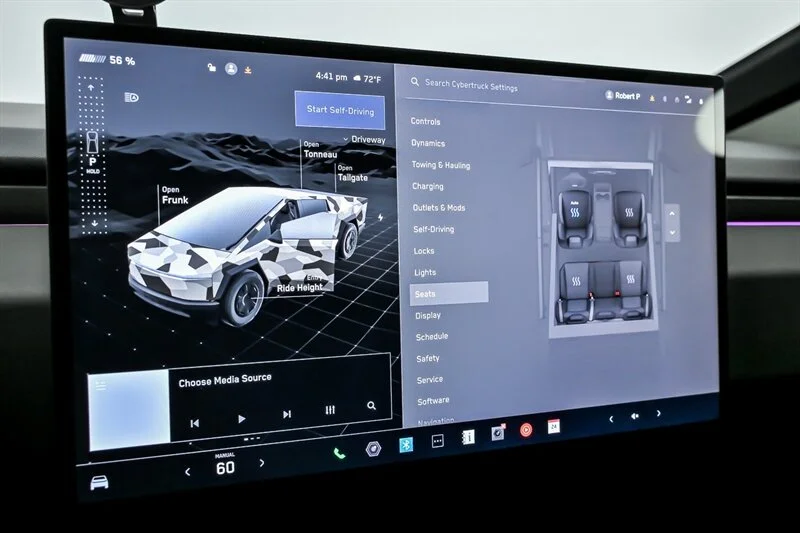Open Safety settings
Viewport: 800px width, 533px height.
[428, 358]
